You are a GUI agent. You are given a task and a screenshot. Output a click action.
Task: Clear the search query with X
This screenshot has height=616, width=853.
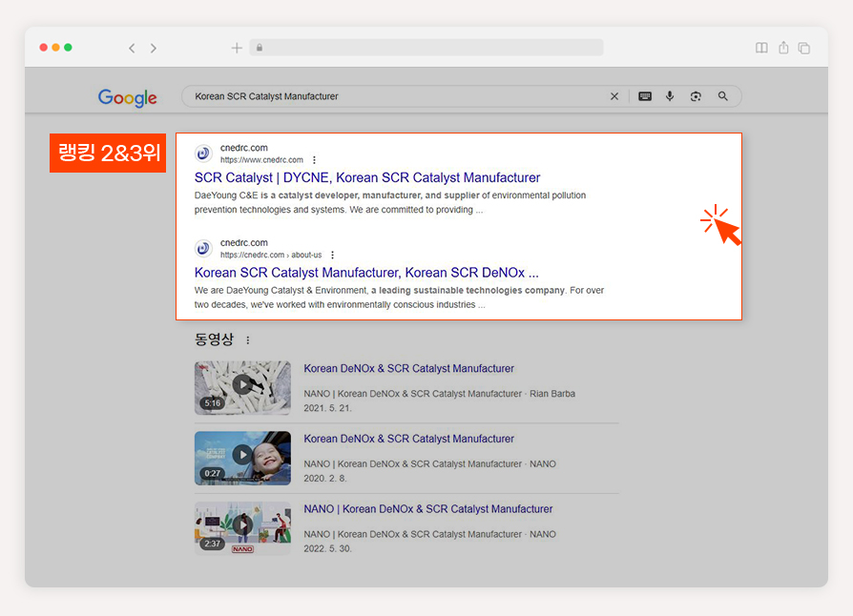pos(614,96)
